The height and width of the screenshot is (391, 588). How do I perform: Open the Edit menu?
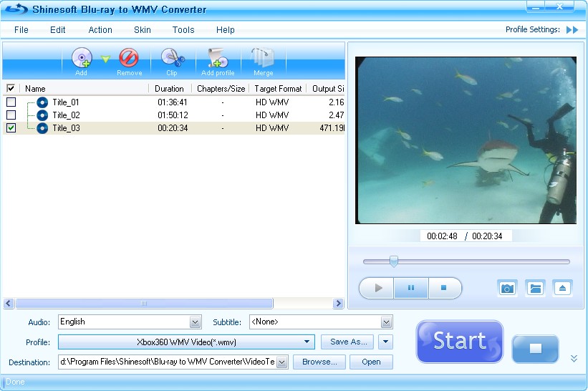[57, 30]
